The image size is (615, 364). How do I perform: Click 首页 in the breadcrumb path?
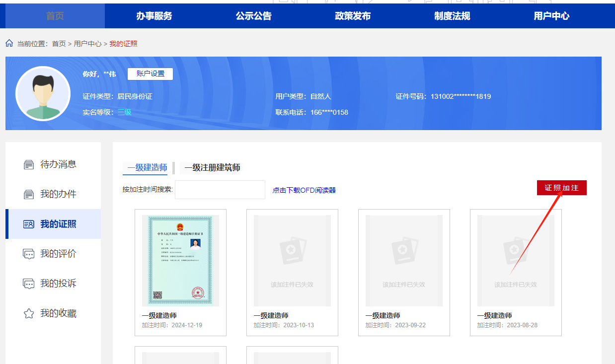click(x=59, y=44)
